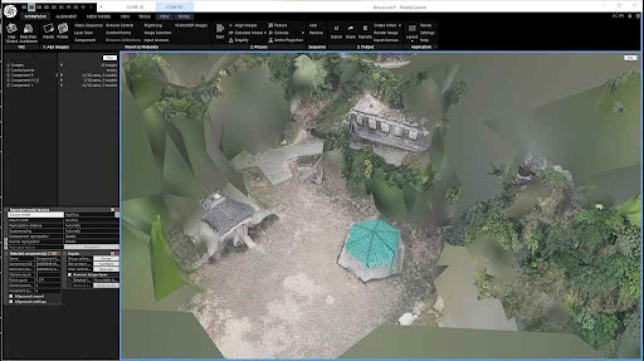Expand the Images tree node

(8, 65)
